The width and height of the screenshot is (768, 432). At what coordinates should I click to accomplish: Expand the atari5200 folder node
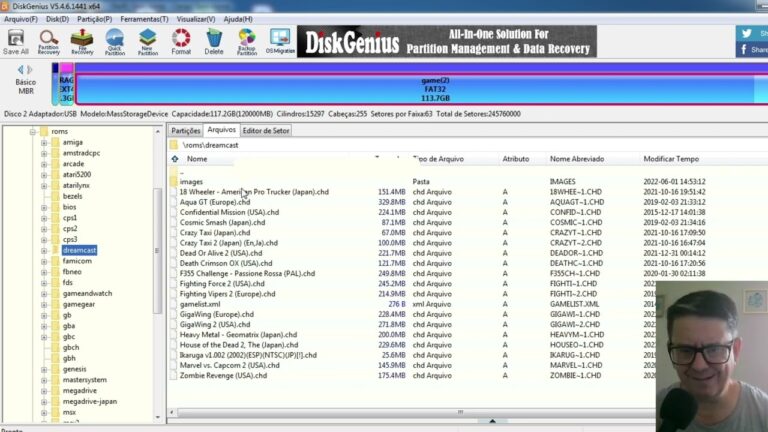[44, 175]
